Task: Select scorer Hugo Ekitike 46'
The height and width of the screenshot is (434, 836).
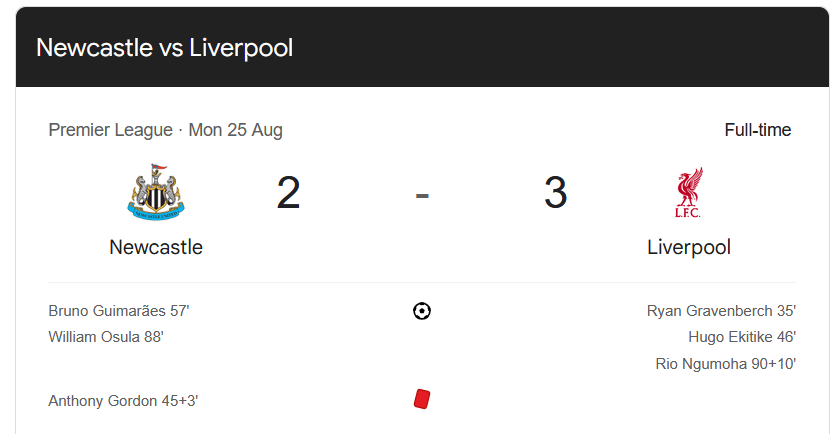Action: 742,337
